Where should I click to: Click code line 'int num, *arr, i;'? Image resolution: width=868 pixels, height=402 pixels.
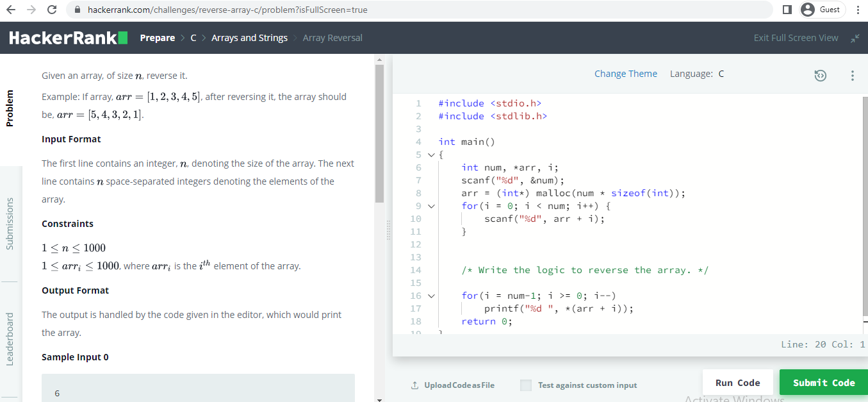[510, 167]
